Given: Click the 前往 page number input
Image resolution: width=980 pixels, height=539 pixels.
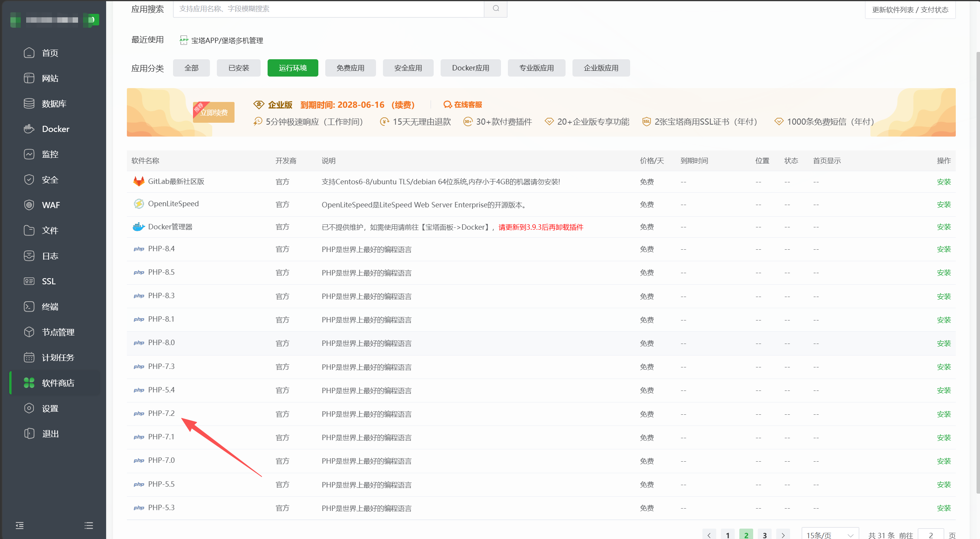Looking at the screenshot, I should (931, 535).
